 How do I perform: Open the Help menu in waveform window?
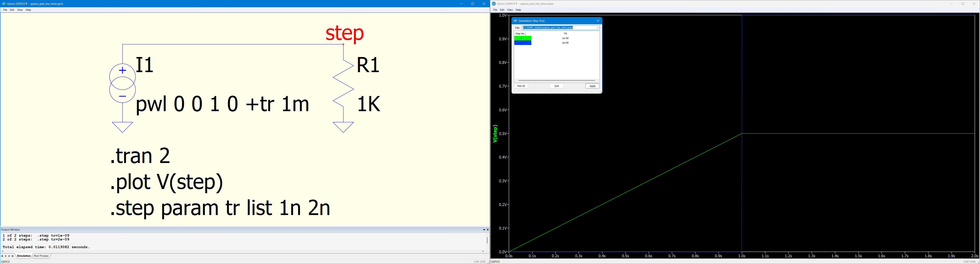(x=519, y=10)
